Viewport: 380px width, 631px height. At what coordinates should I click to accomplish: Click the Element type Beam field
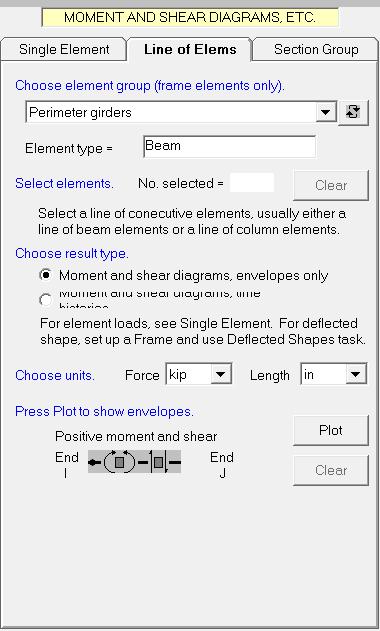tap(229, 146)
